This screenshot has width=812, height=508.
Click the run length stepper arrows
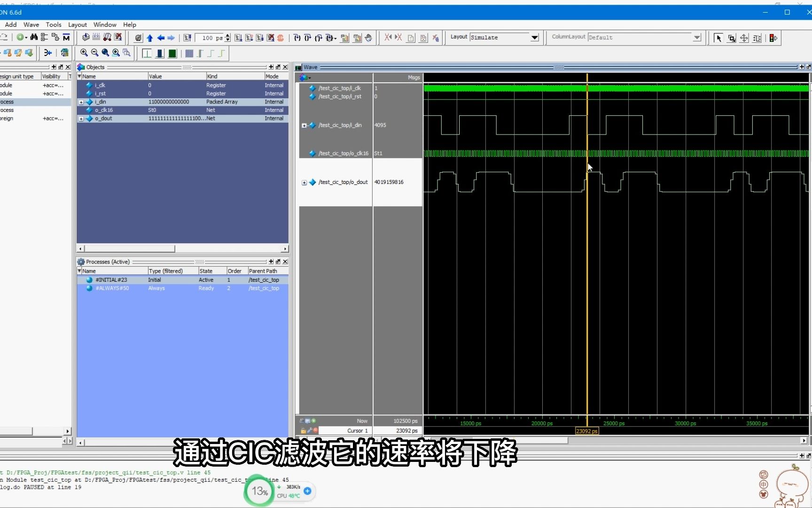pyautogui.click(x=228, y=38)
